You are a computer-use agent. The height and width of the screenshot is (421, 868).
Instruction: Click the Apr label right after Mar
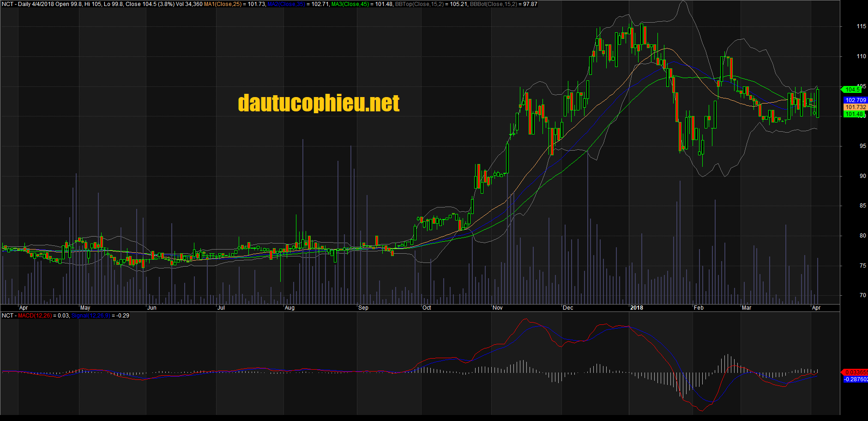tap(816, 308)
